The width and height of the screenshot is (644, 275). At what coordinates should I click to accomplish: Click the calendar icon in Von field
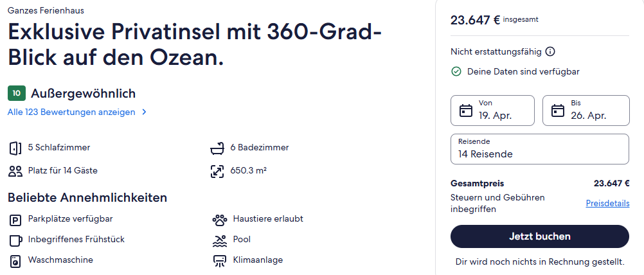pos(466,111)
